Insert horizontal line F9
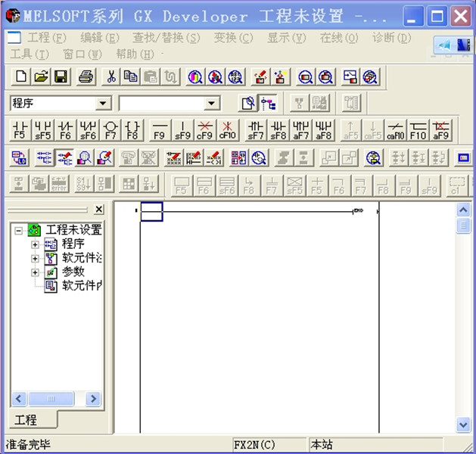 pos(159,130)
